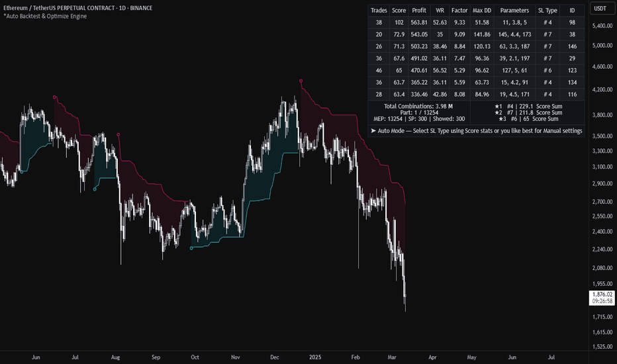Click the ★2 #7 | 211.8 Score Sum line

pos(528,113)
